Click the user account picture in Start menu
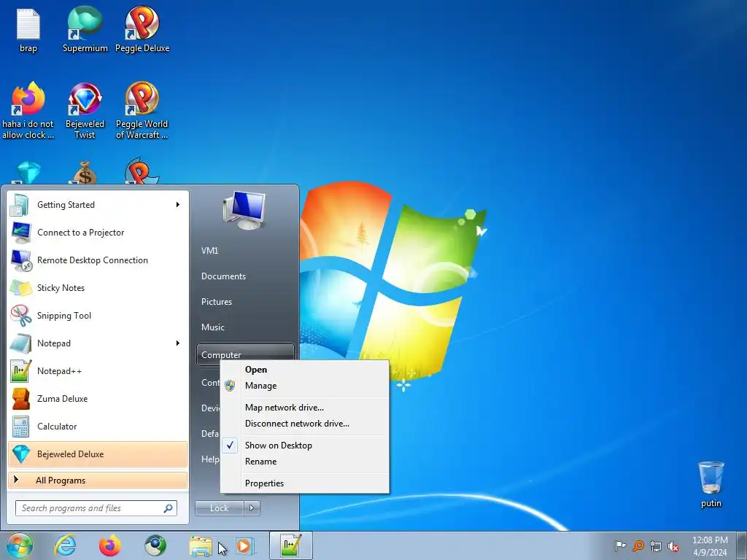Viewport: 747px width, 560px height. [244, 210]
